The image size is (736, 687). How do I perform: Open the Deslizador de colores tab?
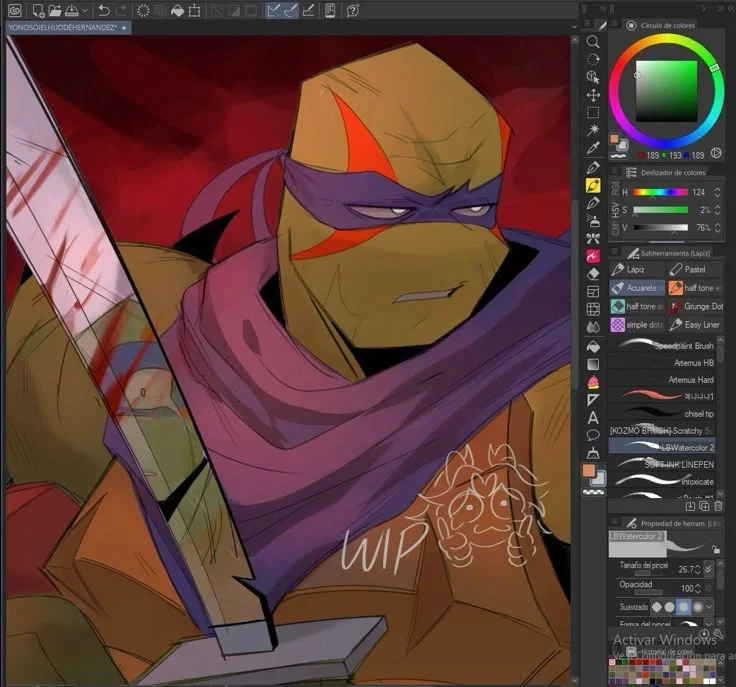(x=666, y=172)
